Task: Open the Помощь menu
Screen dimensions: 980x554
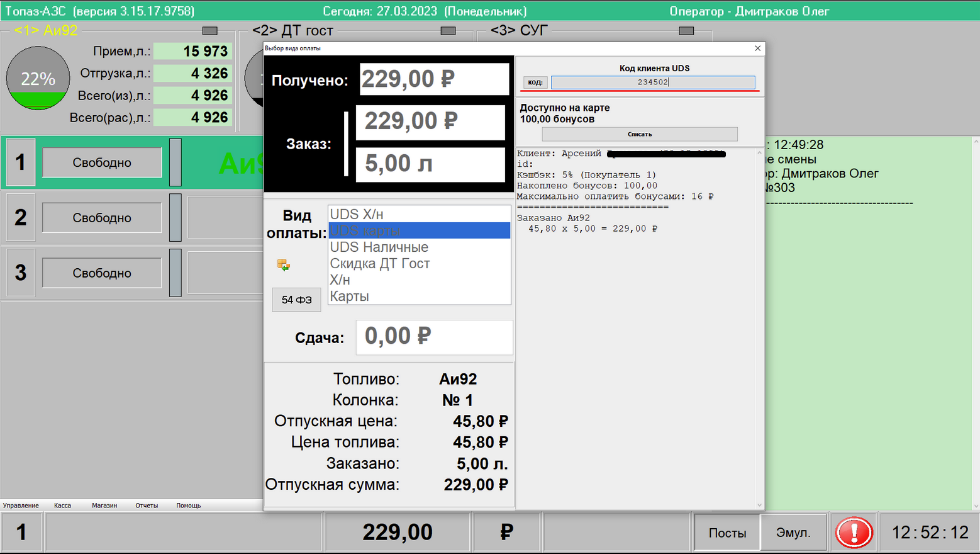Action: pos(189,506)
